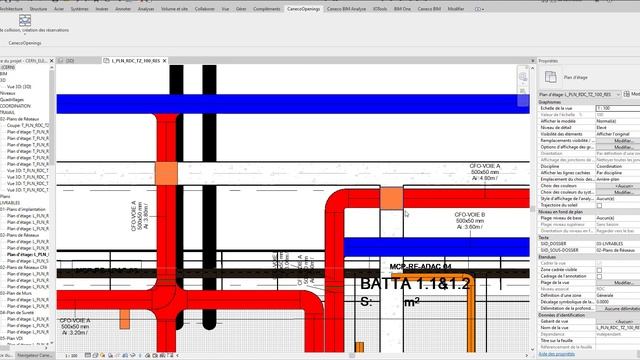
Task: Toggle the Cadrer la vue checkbox
Action: point(599,263)
